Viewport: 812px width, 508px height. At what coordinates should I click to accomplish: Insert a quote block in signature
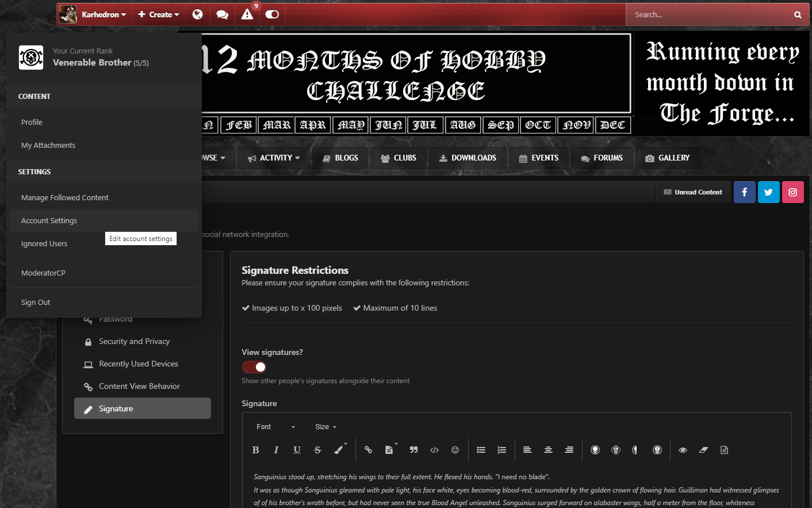413,450
